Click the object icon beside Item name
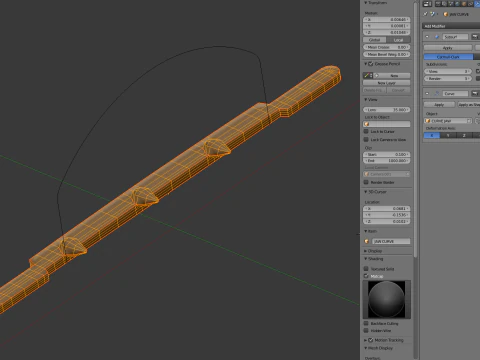Screen dimensions: 480x360 tap(367, 241)
